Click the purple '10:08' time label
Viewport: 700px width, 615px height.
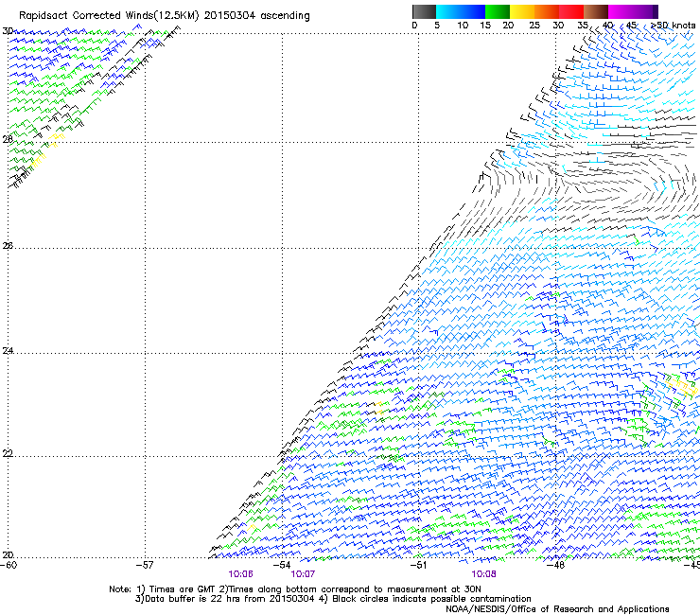pyautogui.click(x=483, y=574)
